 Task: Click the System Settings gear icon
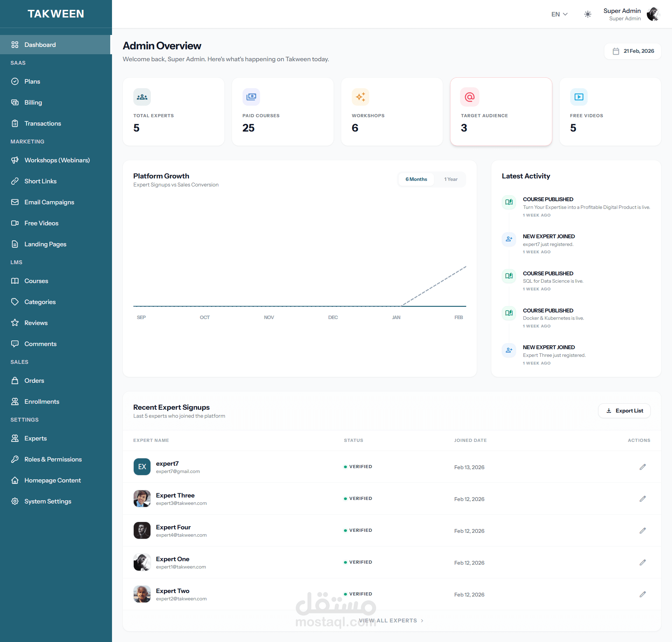[x=15, y=501]
